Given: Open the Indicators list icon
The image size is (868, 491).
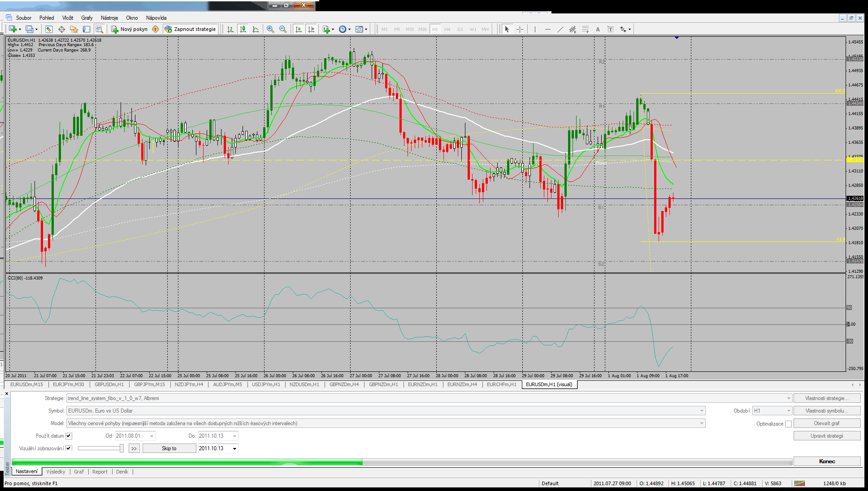Looking at the screenshot, I should pos(326,29).
